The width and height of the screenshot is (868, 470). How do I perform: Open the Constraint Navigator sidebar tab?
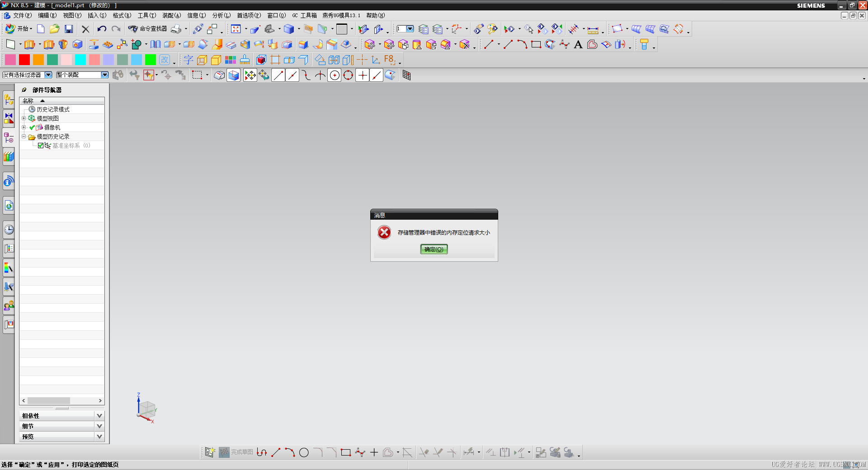pos(9,118)
